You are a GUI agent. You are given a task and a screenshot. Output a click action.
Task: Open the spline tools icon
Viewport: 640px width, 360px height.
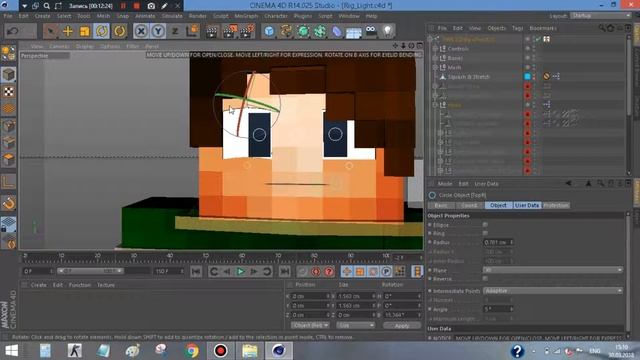(x=286, y=31)
